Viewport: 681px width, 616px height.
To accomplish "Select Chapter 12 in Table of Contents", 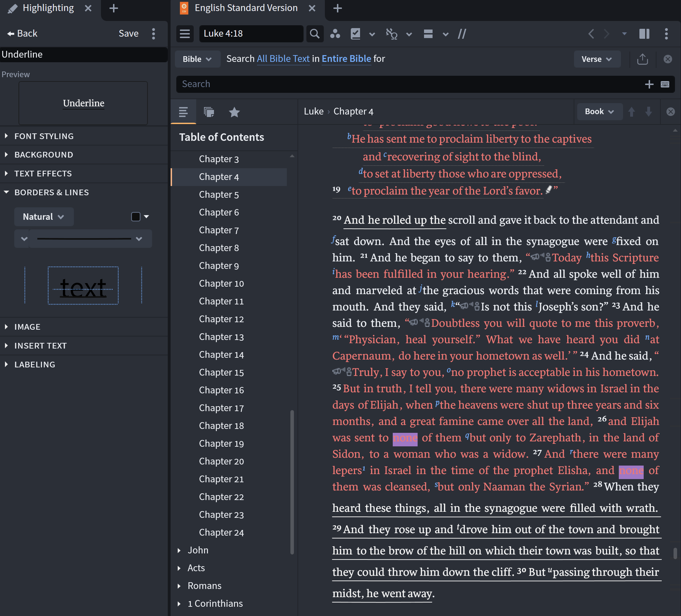I will click(x=221, y=319).
